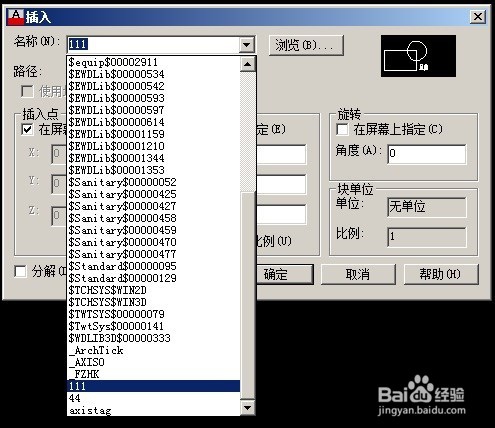
Task: Open the 名称 dropdown arrow
Action: tap(247, 44)
